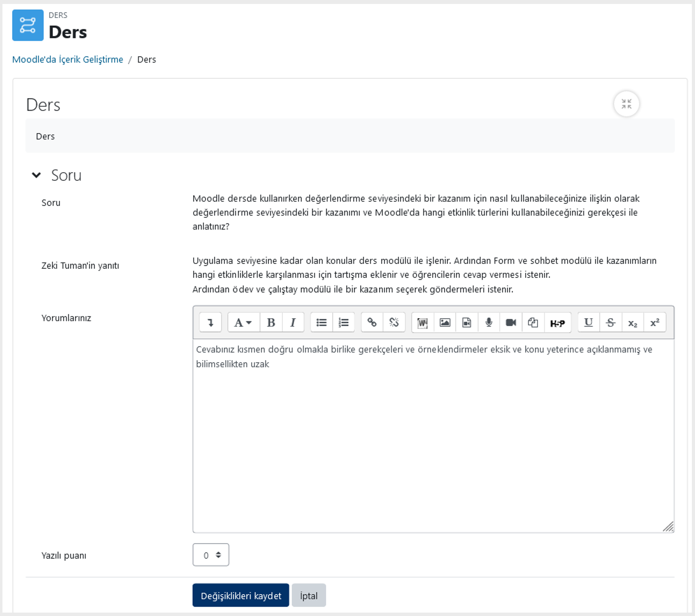The image size is (695, 616).
Task: Apply bold formatting in editor
Action: coord(271,322)
